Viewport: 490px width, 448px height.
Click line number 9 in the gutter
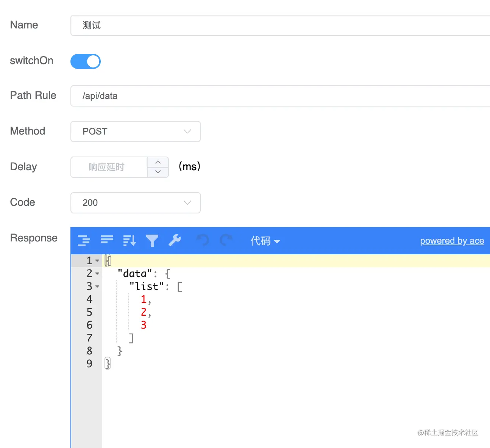pos(89,364)
